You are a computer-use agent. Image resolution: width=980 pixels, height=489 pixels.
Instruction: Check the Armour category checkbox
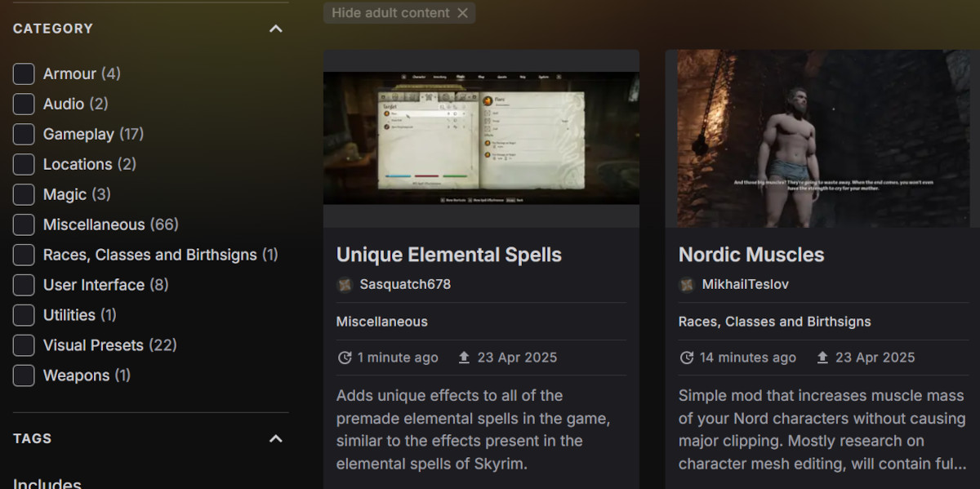click(x=24, y=73)
